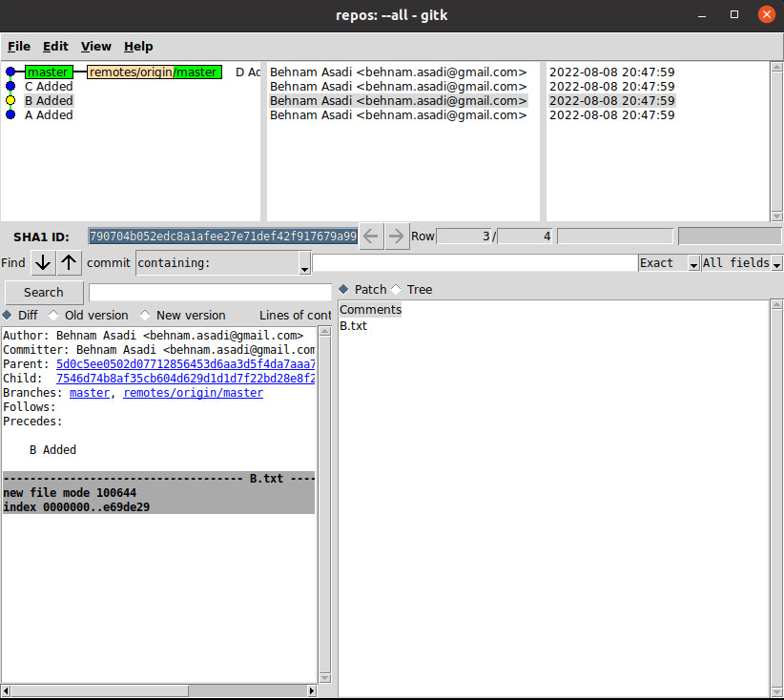
Task: Select the green master branch label
Action: pos(49,72)
